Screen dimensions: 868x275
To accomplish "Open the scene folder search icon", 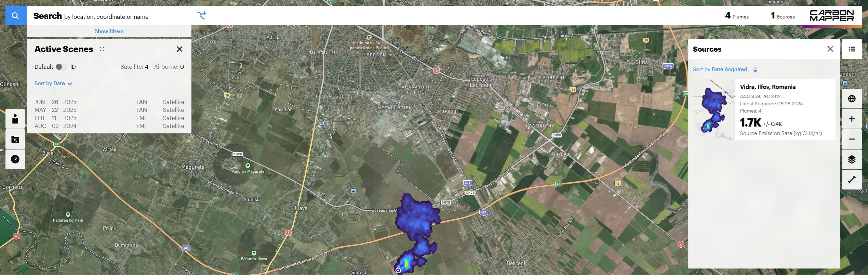I will point(15,139).
